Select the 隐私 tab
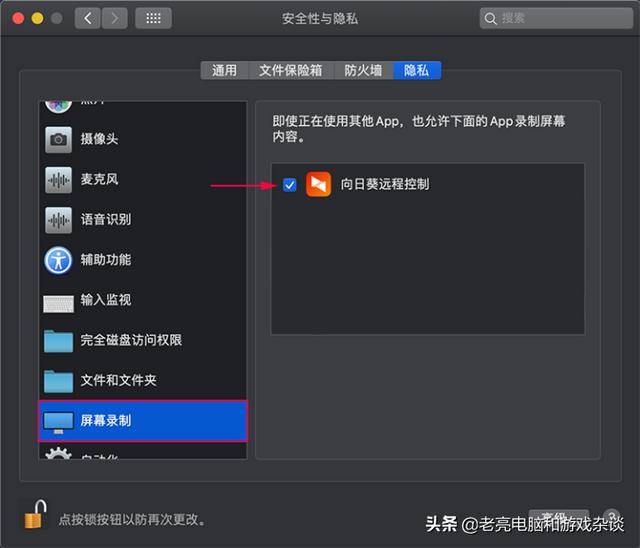Image resolution: width=640 pixels, height=548 pixels. click(x=417, y=71)
